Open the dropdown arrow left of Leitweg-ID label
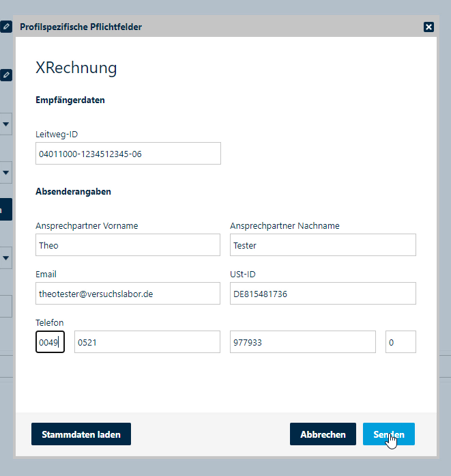 5,124
